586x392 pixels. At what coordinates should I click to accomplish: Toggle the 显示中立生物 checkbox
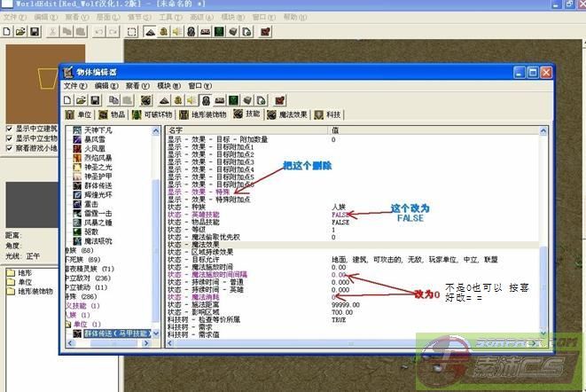pyautogui.click(x=9, y=137)
